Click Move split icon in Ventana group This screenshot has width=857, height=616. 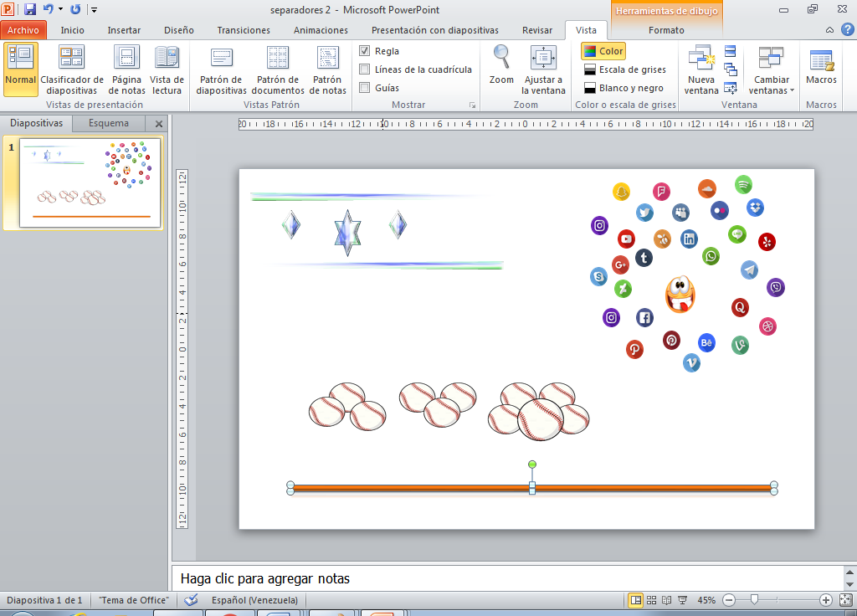tap(730, 87)
